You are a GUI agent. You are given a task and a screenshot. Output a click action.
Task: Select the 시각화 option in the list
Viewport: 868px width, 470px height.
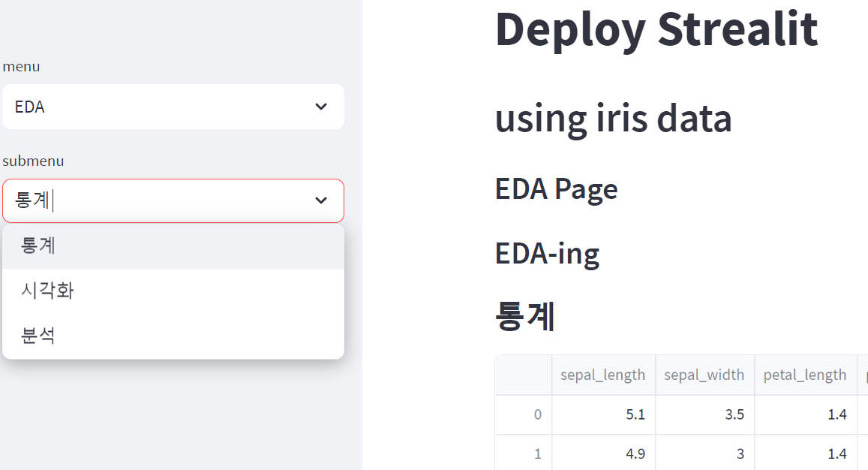pyautogui.click(x=173, y=291)
